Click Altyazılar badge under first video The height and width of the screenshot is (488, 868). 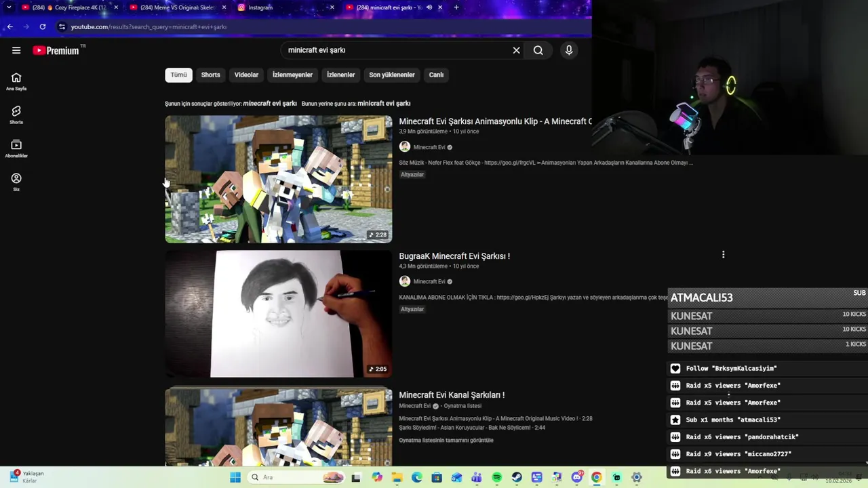[x=412, y=174]
